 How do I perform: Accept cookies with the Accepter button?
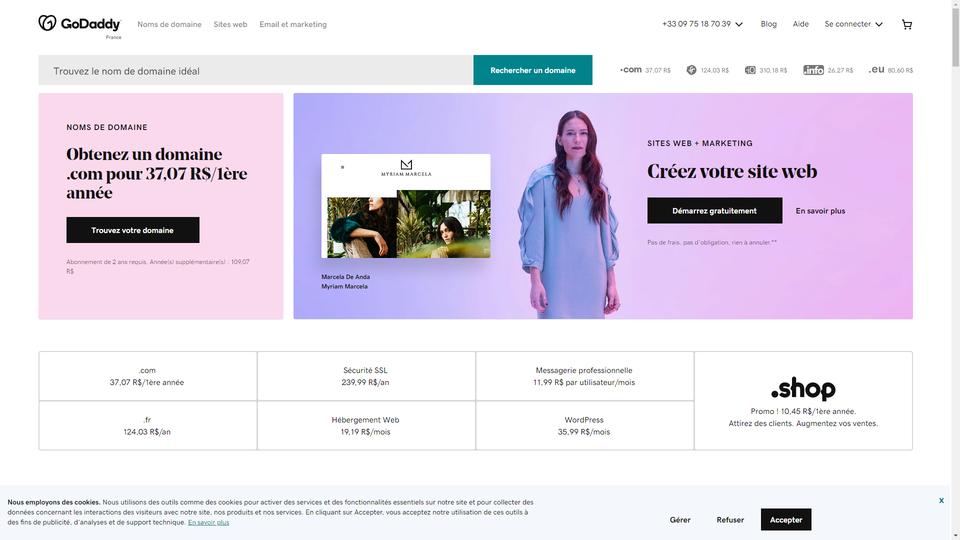click(786, 519)
